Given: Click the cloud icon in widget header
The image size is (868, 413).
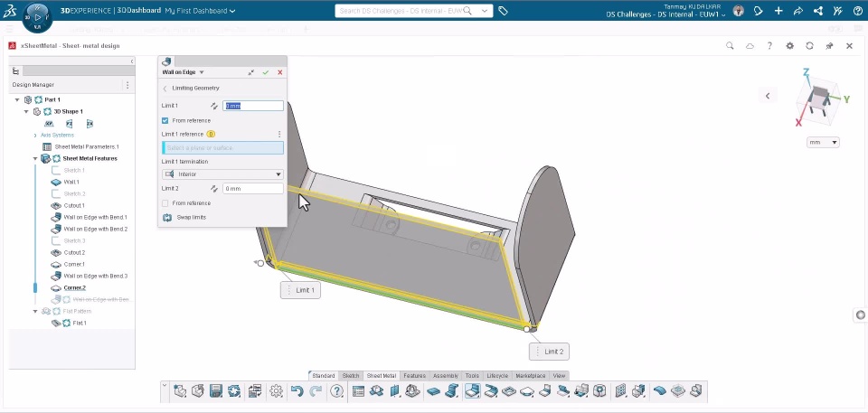Looking at the screenshot, I should (x=750, y=46).
